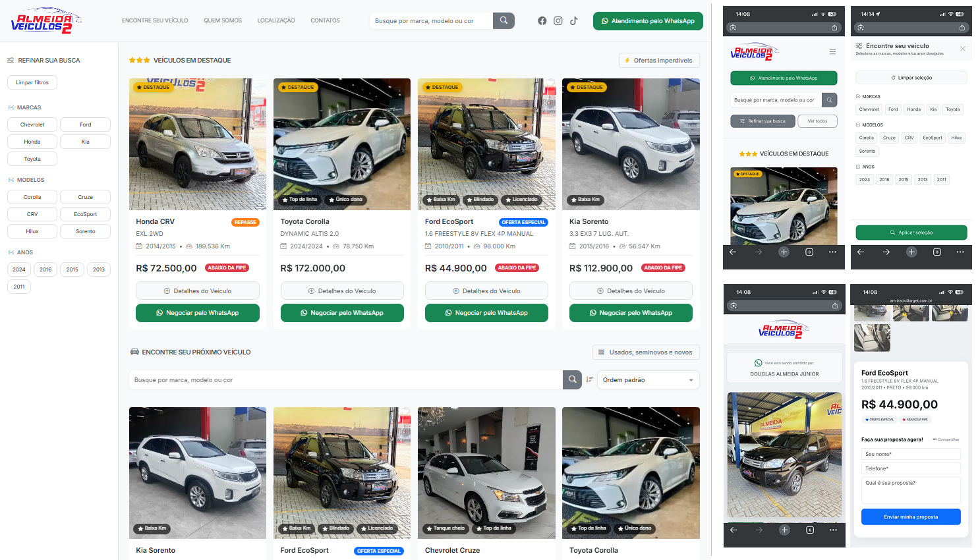Click 'Detalhes do Veículo' for Honda CRV
Screen dimensions: 980x560
[198, 291]
